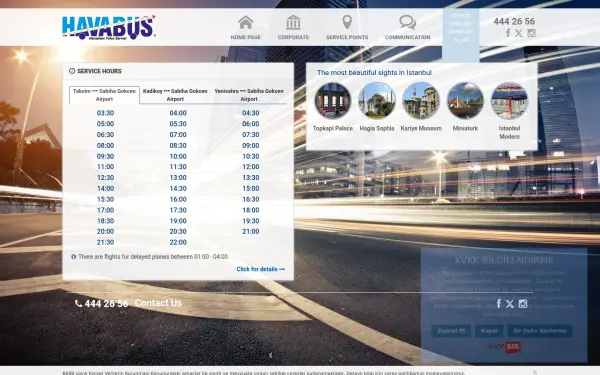Open the Hagia Sophia thumbnail
Viewport: 600px width, 375px height.
coord(377,101)
